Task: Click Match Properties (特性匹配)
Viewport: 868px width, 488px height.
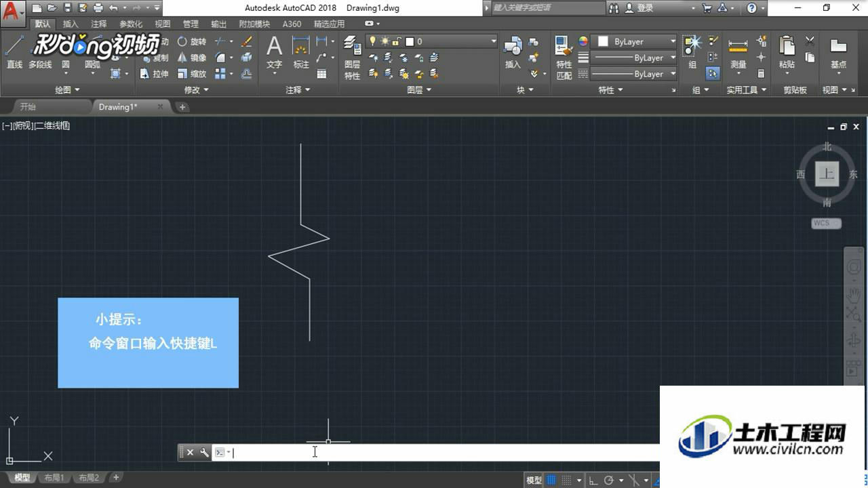Action: [564, 58]
